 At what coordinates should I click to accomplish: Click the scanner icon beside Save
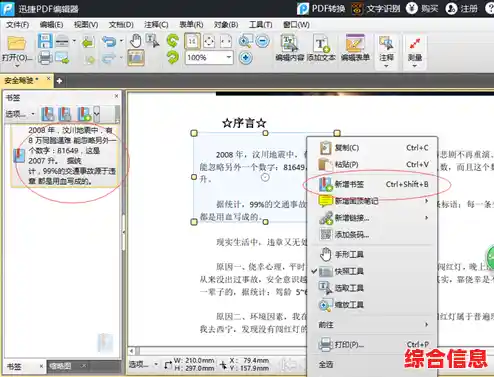(x=62, y=41)
